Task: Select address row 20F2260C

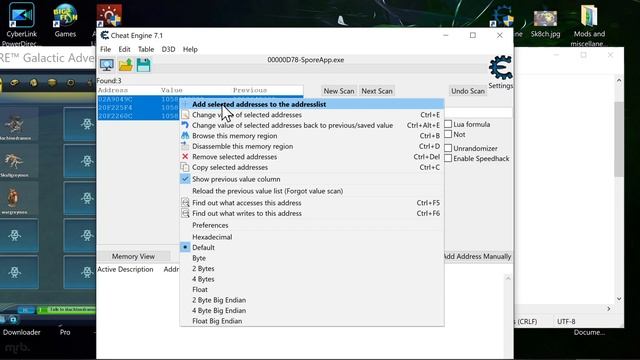Action: pos(138,116)
